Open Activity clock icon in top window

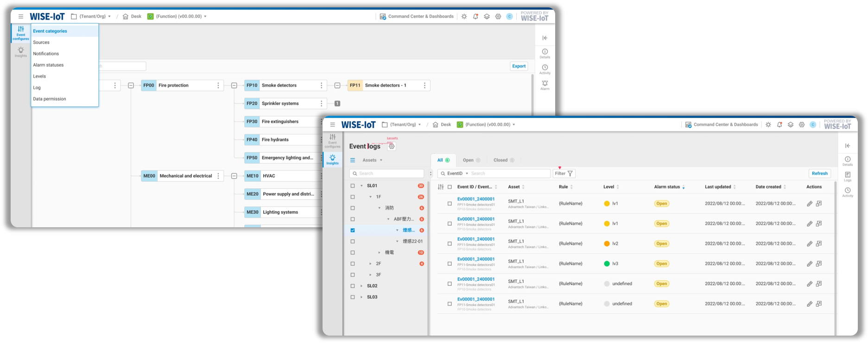click(545, 69)
